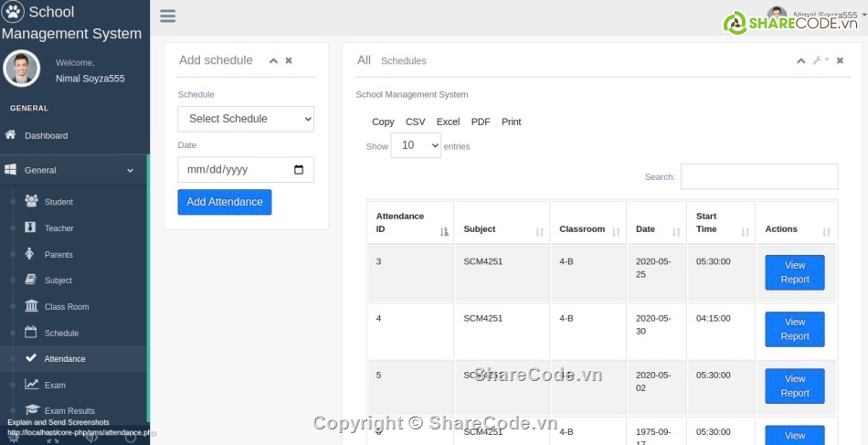Click the Class Room building icon

31,306
